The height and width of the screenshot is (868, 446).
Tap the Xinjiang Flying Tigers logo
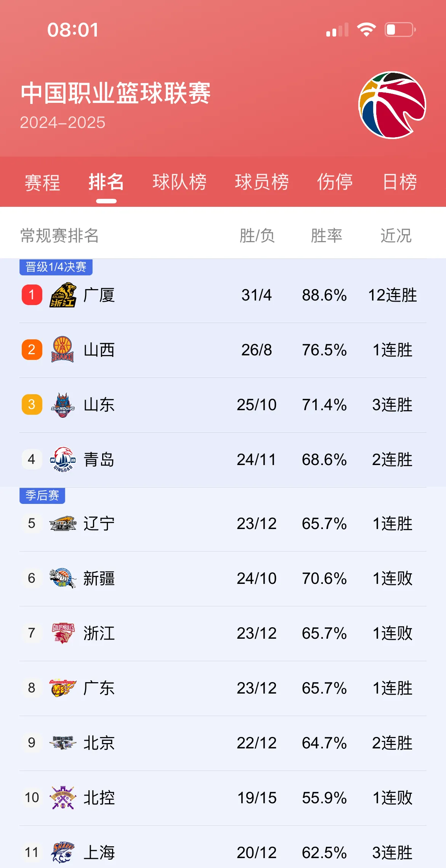point(63,578)
